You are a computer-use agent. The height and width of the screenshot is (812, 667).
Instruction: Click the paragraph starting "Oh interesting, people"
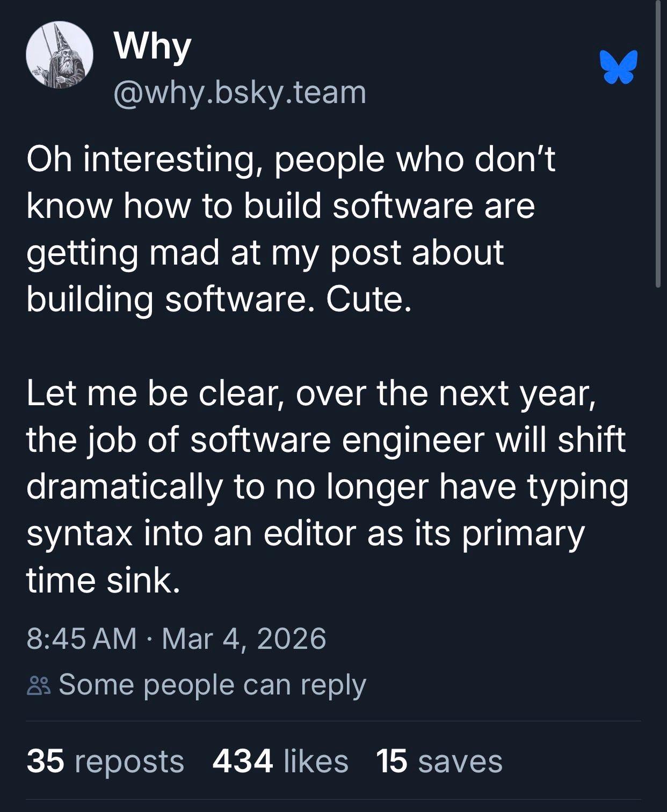click(x=290, y=229)
